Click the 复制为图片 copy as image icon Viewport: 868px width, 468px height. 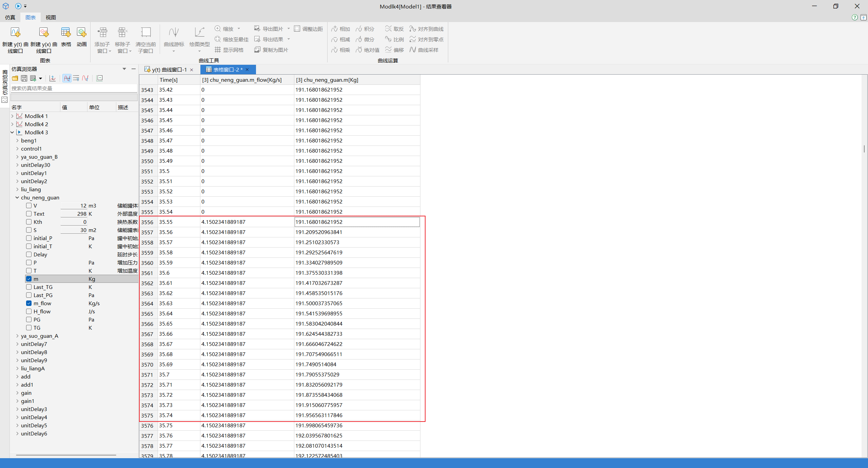257,50
